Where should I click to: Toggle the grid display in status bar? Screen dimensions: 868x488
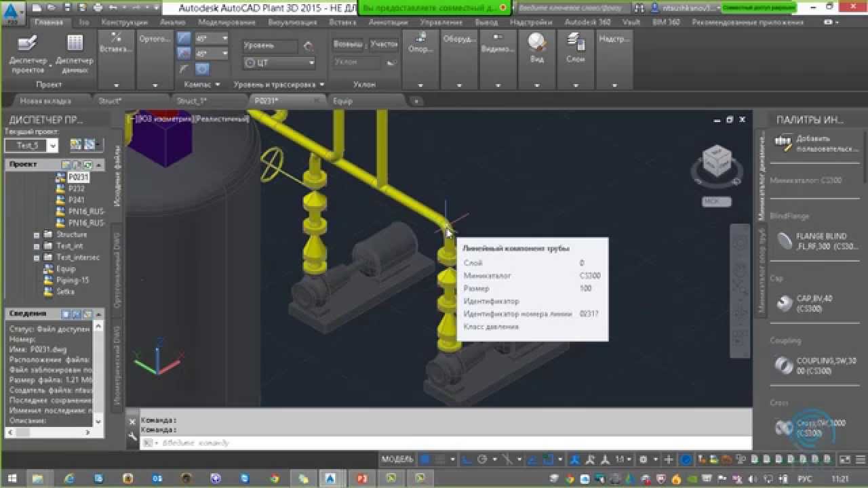tap(426, 460)
